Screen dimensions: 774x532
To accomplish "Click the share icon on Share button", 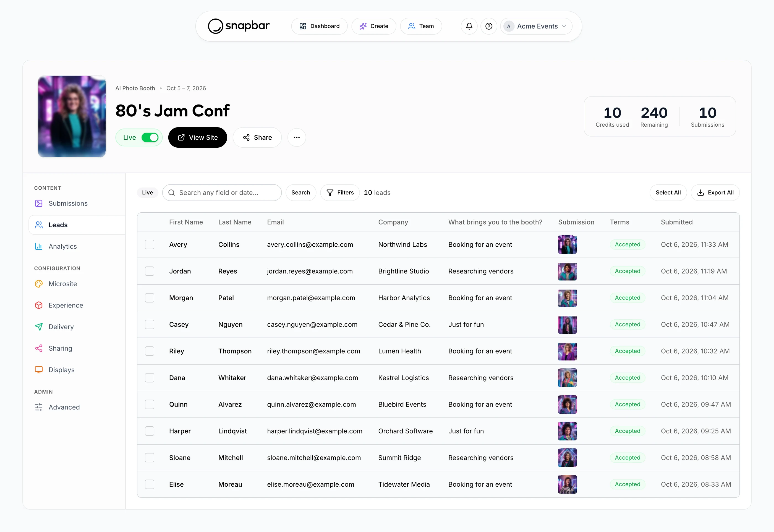I will click(246, 137).
